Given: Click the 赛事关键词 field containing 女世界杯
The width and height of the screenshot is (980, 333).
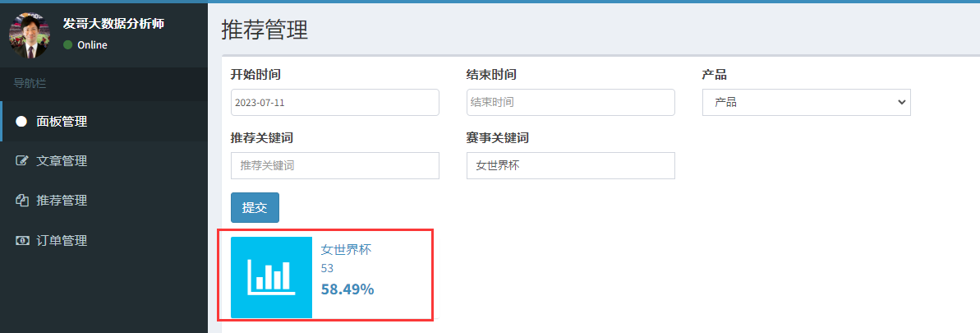Looking at the screenshot, I should tap(571, 166).
